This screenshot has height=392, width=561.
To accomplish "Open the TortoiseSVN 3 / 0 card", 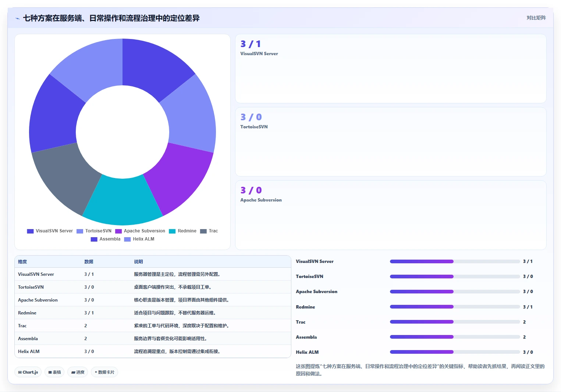I will point(391,142).
